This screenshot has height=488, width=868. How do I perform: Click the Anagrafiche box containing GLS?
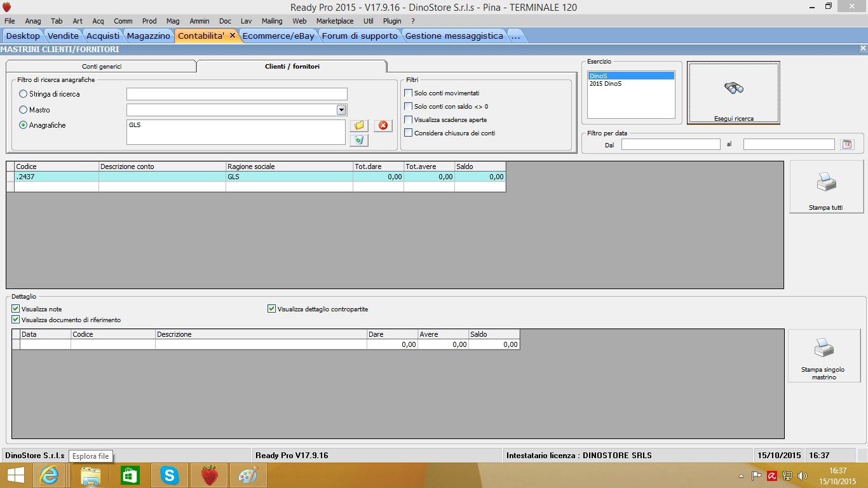coord(236,132)
